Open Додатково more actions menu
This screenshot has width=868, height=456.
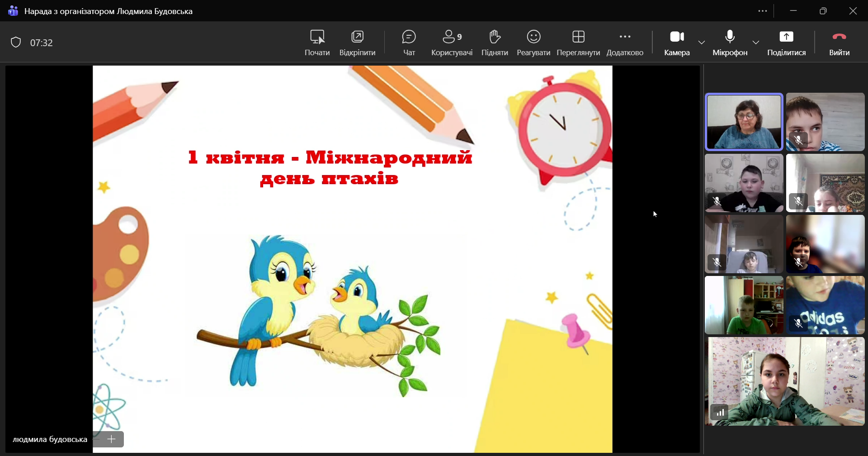pos(625,43)
